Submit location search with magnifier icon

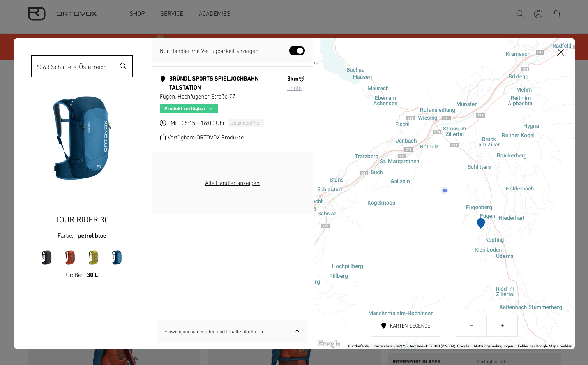coord(123,66)
